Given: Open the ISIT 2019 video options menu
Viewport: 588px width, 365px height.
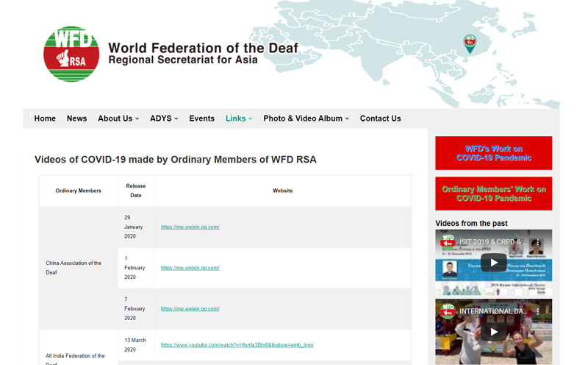Looking at the screenshot, I should click(537, 242).
